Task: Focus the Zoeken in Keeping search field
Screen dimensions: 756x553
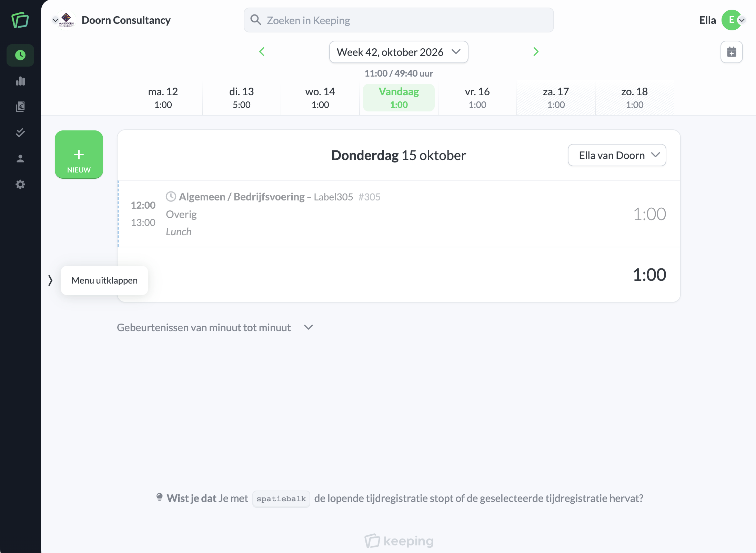Action: pyautogui.click(x=399, y=20)
